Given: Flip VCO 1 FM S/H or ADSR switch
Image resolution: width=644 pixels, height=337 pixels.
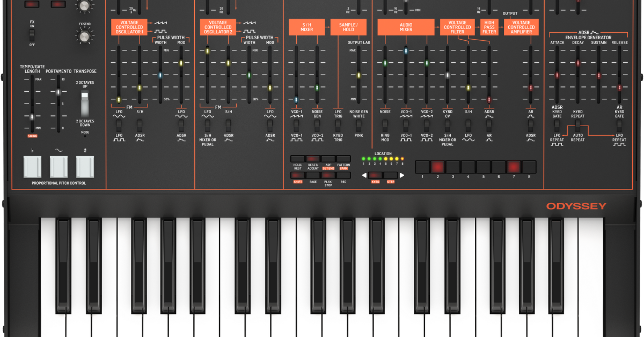Looking at the screenshot, I should 140,125.
